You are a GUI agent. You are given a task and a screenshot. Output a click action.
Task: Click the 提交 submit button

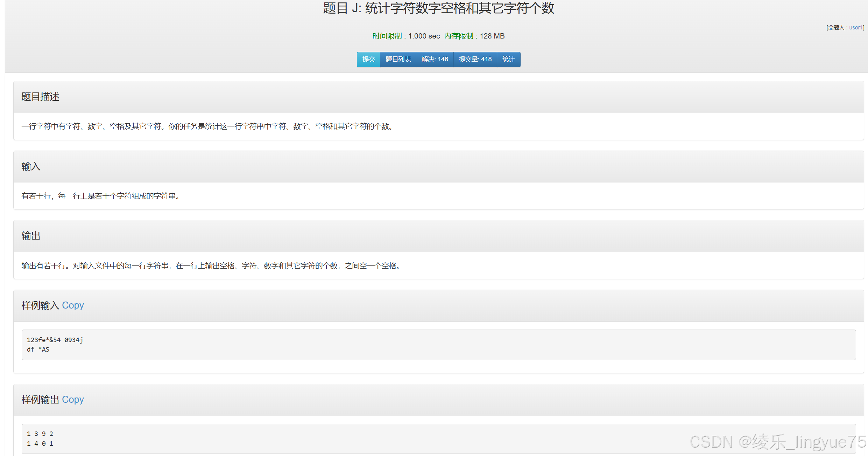coord(368,59)
